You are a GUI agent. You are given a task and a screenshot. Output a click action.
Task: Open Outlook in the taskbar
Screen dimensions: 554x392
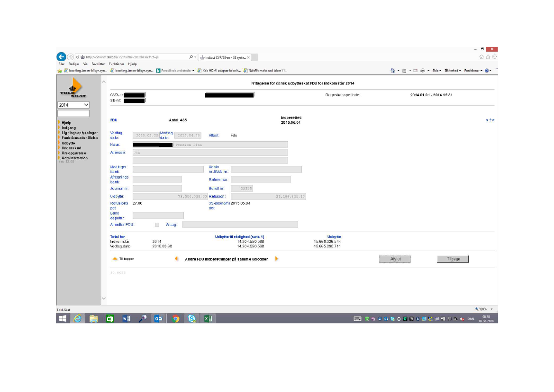pyautogui.click(x=159, y=319)
